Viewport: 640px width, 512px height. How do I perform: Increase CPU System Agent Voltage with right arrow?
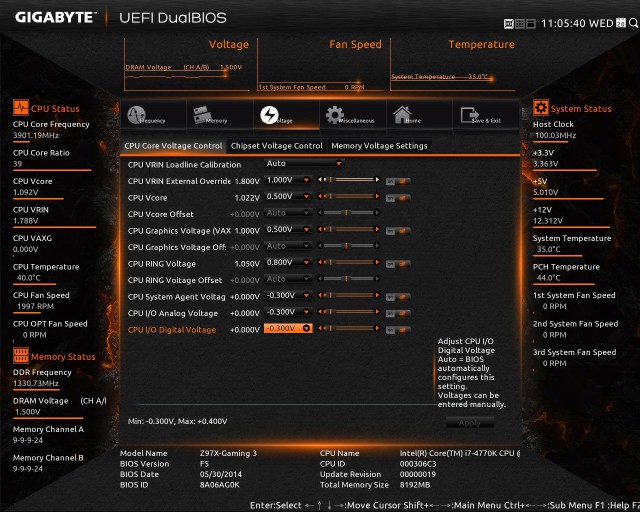(377, 295)
